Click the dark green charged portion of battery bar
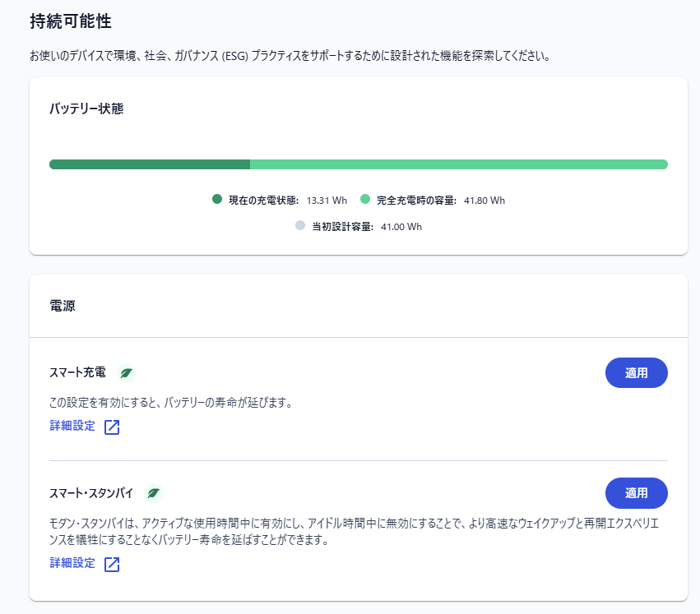 pyautogui.click(x=149, y=164)
